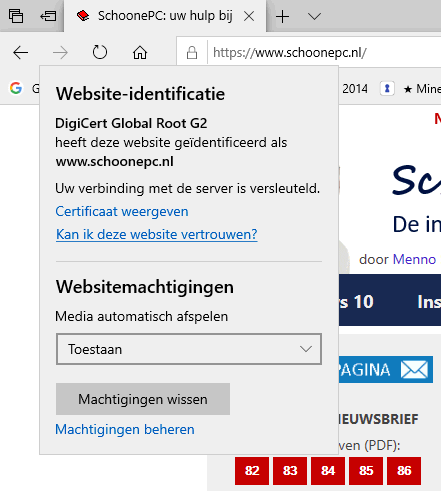The width and height of the screenshot is (441, 491).
Task: Click the set tabs aside icon
Action: pyautogui.click(x=48, y=16)
